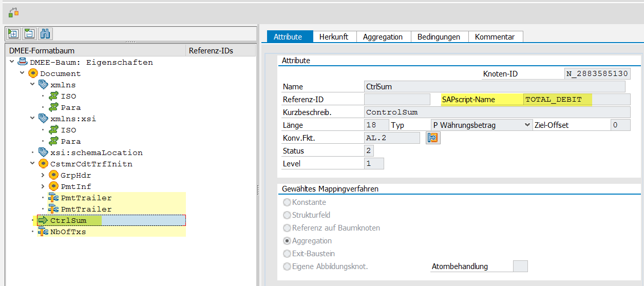Open the Bedingungen tab
The height and width of the screenshot is (286, 644).
439,36
